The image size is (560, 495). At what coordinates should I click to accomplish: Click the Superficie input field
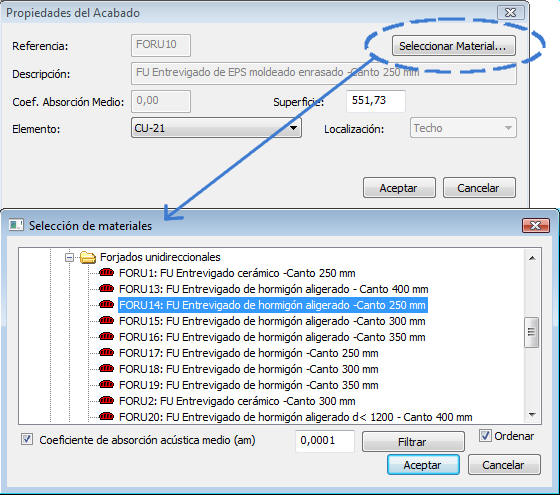coord(376,101)
